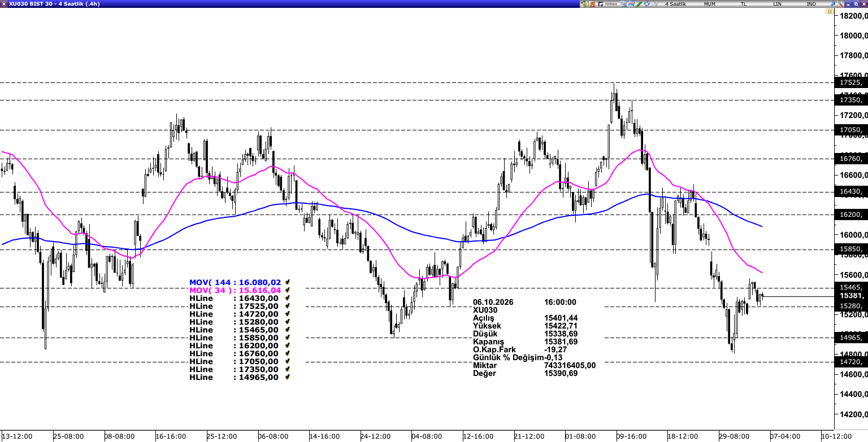
Task: Click the Değer value 15390,69
Action: 561,373
